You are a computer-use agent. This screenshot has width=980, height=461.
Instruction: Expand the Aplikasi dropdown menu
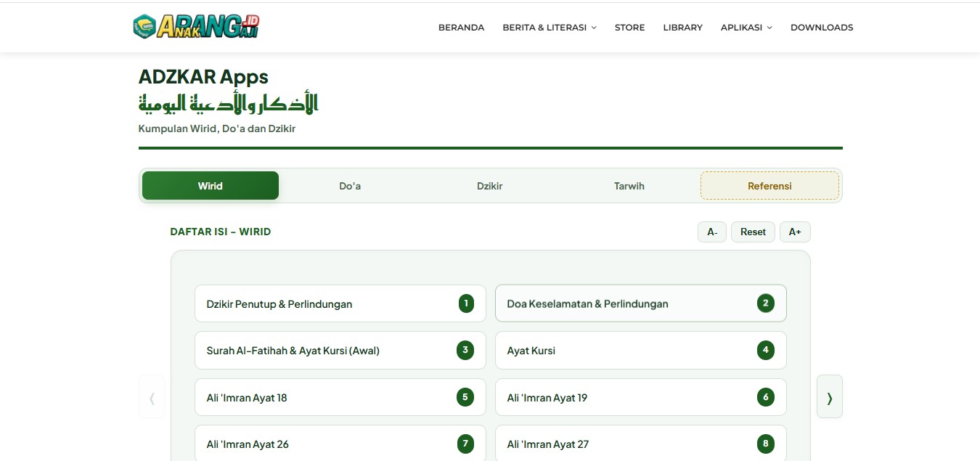746,28
